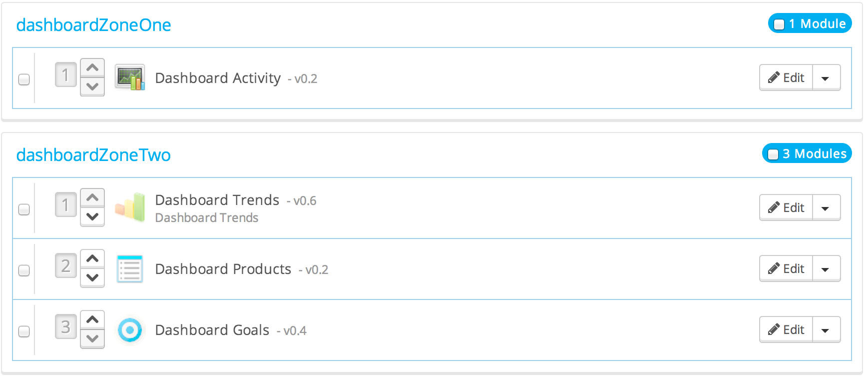The height and width of the screenshot is (377, 868).
Task: Click the order number box for Dashboard Products
Action: [65, 265]
